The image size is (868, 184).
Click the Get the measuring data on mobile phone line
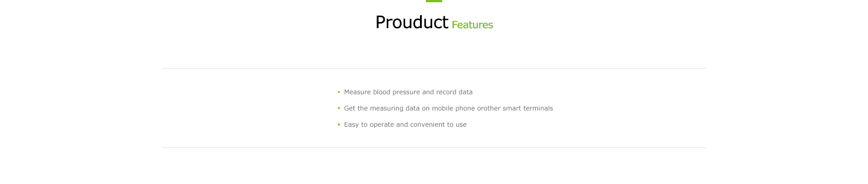click(448, 108)
